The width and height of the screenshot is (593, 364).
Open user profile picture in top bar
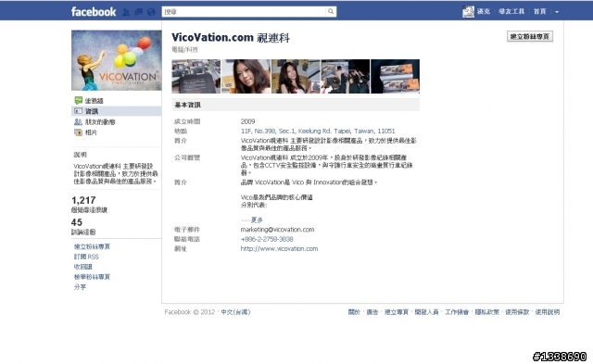pyautogui.click(x=468, y=11)
